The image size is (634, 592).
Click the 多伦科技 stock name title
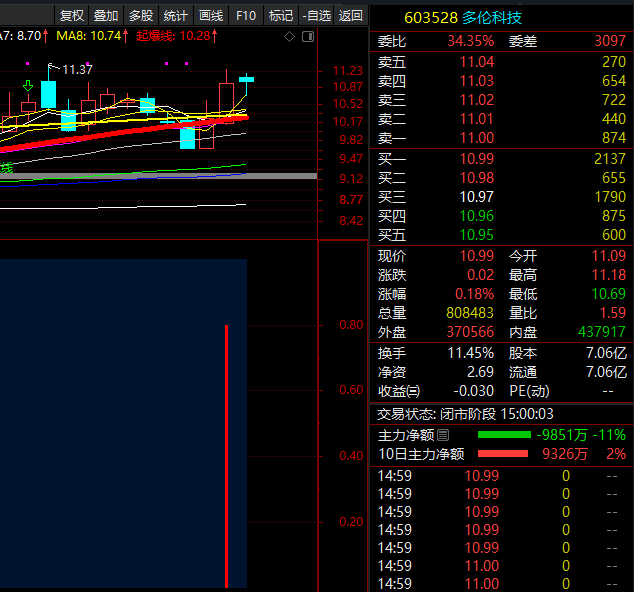pos(492,18)
